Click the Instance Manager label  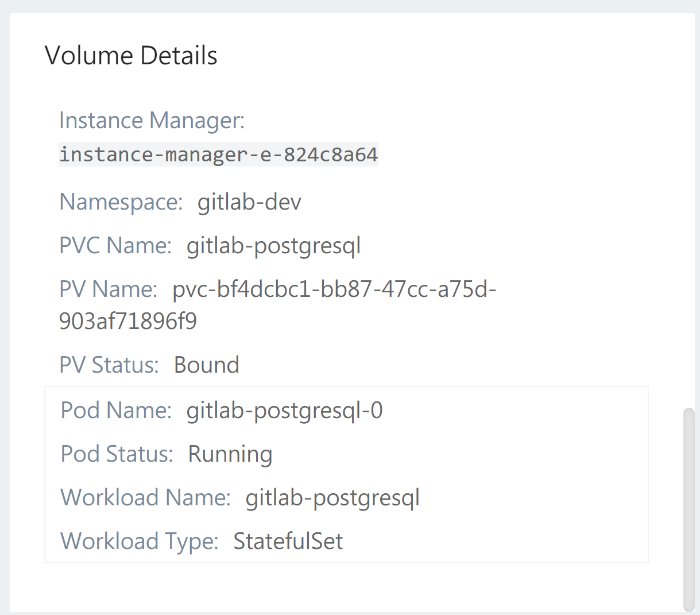click(x=152, y=121)
